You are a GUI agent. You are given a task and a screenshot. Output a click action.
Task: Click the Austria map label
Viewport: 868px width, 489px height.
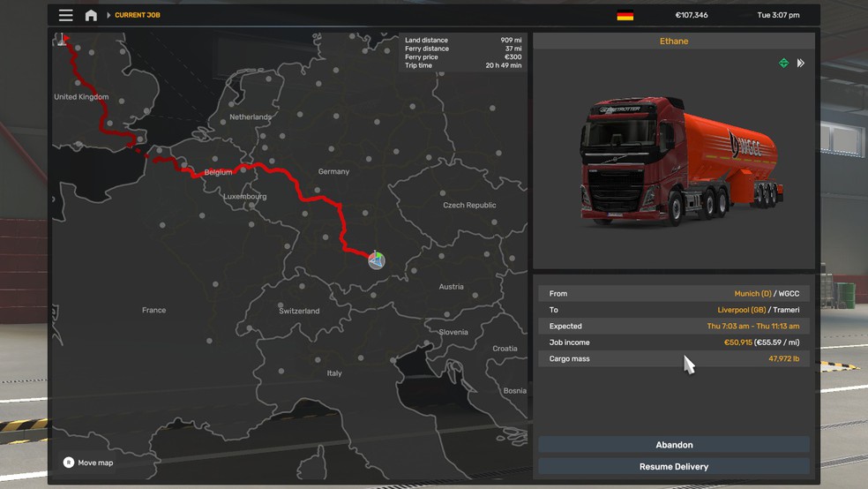coord(451,286)
